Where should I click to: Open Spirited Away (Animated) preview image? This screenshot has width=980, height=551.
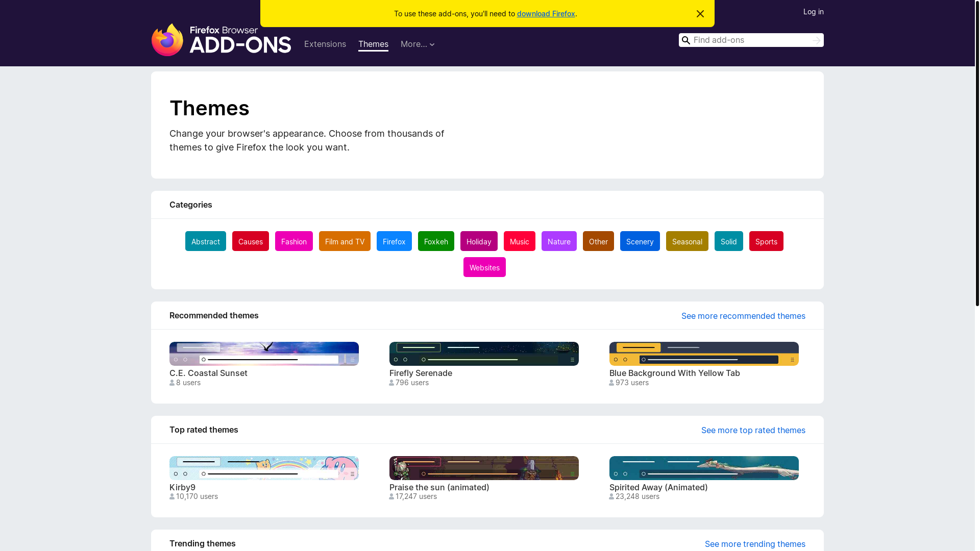tap(704, 468)
